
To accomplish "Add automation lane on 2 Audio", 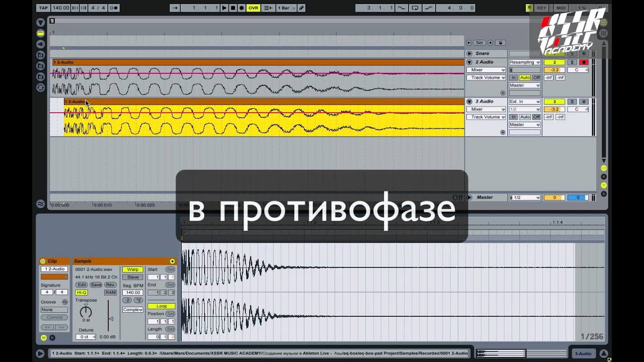I will coord(503,93).
